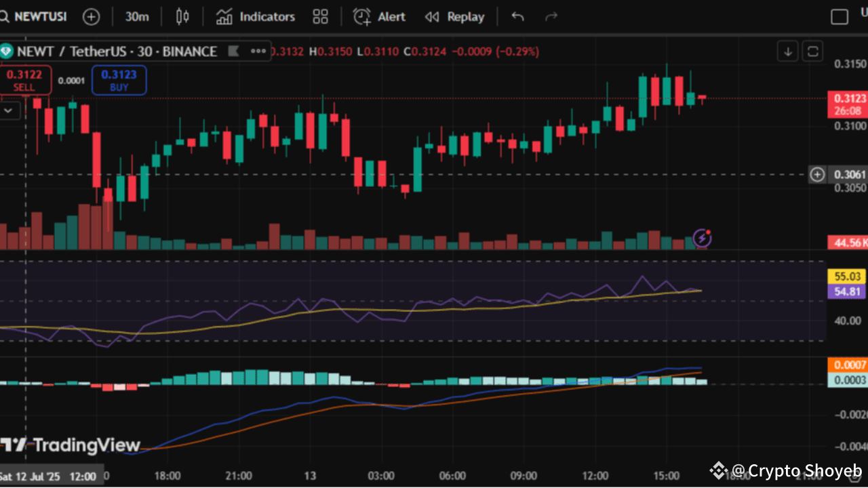This screenshot has height=488, width=868.
Task: Open symbol search for NEWTUSI
Action: click(34, 16)
